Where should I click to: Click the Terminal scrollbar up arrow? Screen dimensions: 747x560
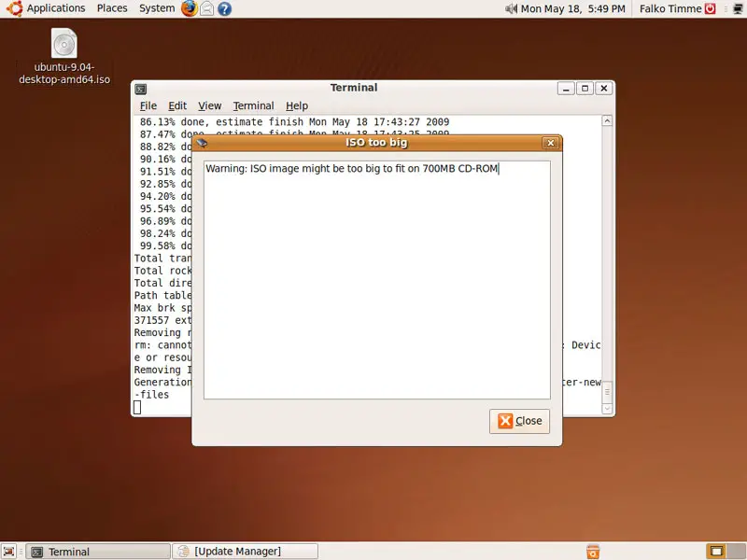[x=607, y=121]
